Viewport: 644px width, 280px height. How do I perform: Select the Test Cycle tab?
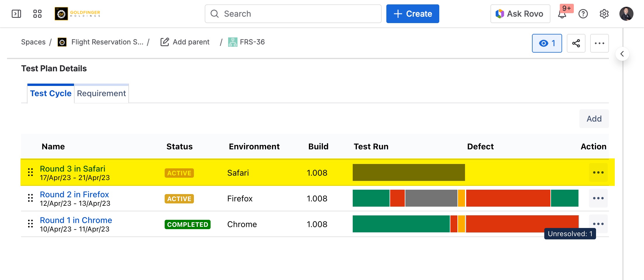coord(51,94)
